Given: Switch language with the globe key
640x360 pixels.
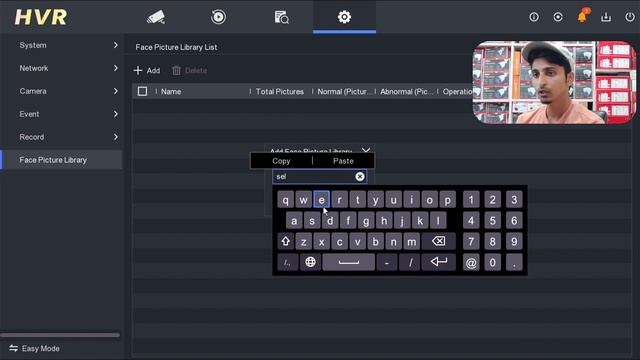Looking at the screenshot, I should coord(310,262).
